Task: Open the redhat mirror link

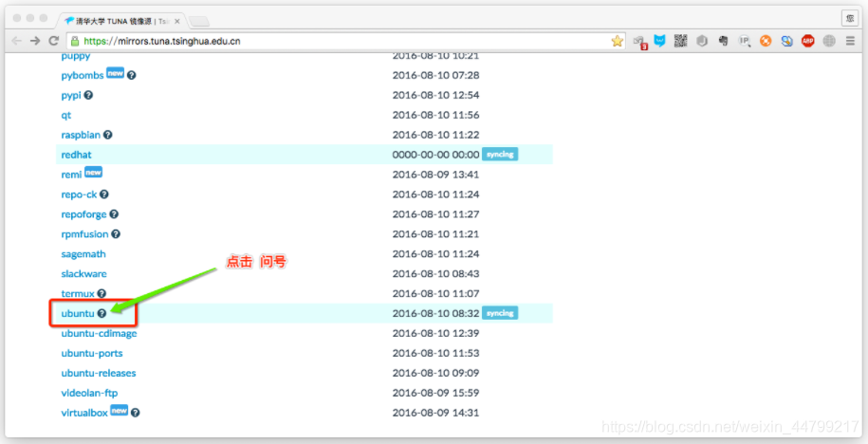Action: pyautogui.click(x=77, y=155)
